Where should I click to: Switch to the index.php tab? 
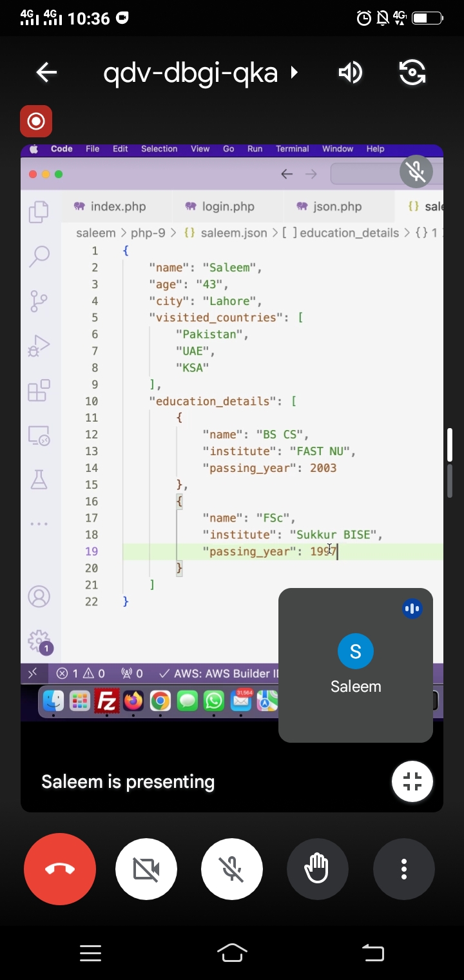pos(110,206)
